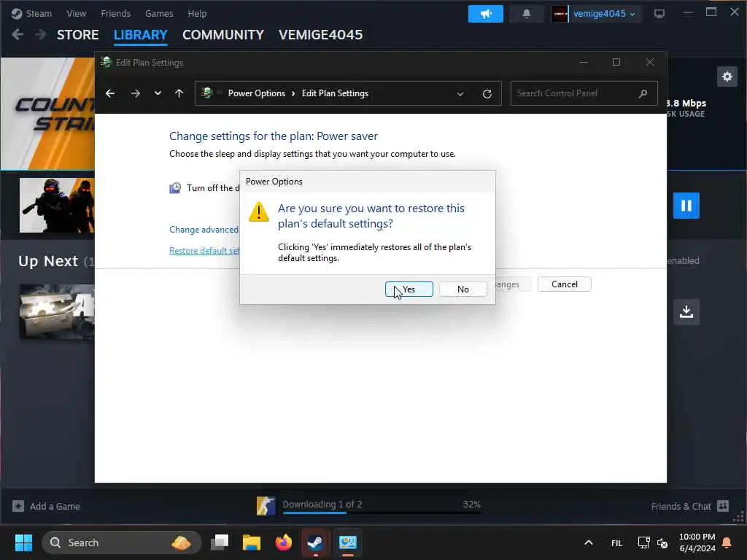Click Control Panel icon on taskbar
Screen dimensions: 747x560
[x=348, y=542]
